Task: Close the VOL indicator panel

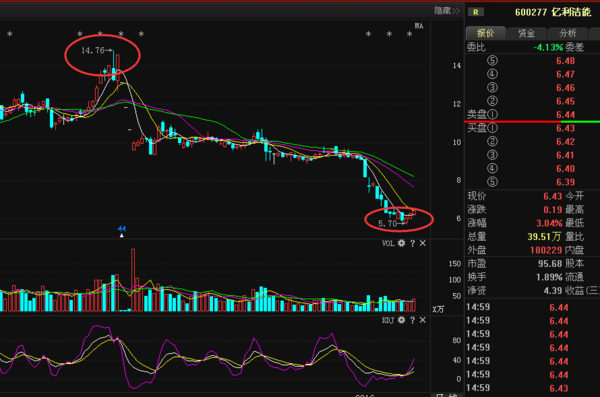Action: click(423, 243)
